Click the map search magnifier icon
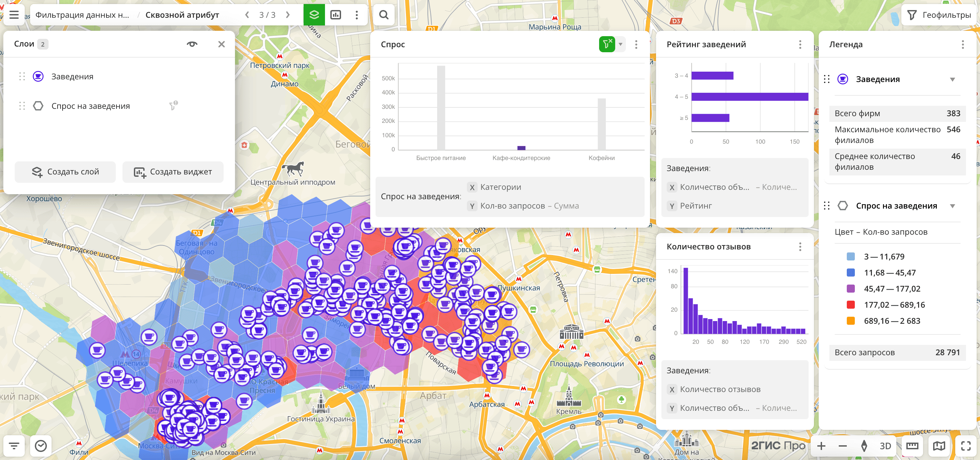 pyautogui.click(x=384, y=15)
